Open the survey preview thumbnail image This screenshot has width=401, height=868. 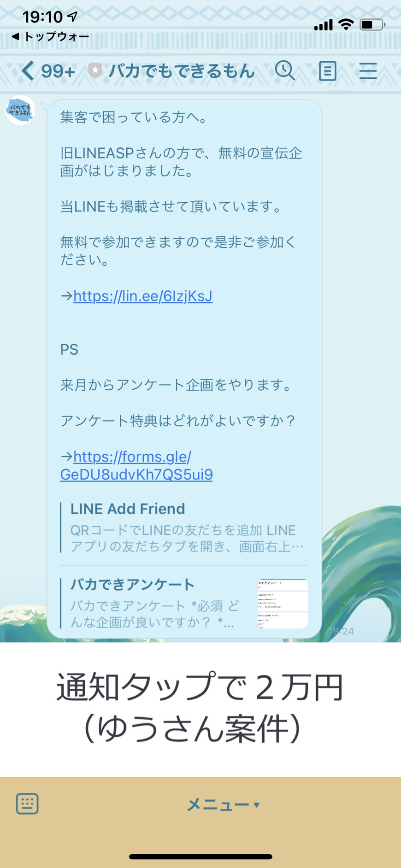tap(282, 604)
